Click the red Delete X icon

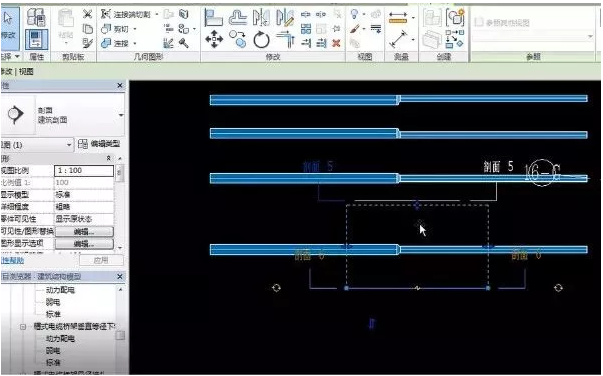(336, 43)
